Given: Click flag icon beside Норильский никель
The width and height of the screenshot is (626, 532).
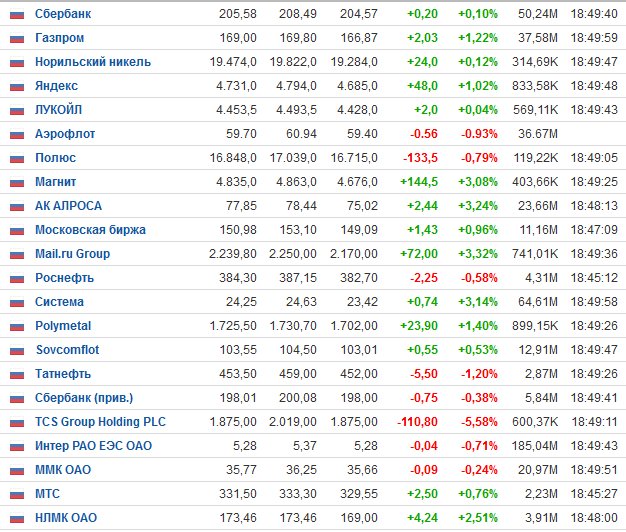Looking at the screenshot, I should [x=17, y=63].
